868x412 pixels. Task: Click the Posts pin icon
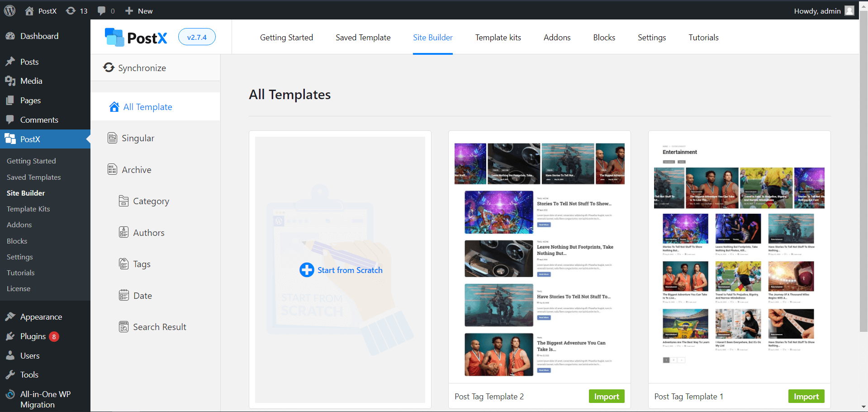tap(10, 62)
